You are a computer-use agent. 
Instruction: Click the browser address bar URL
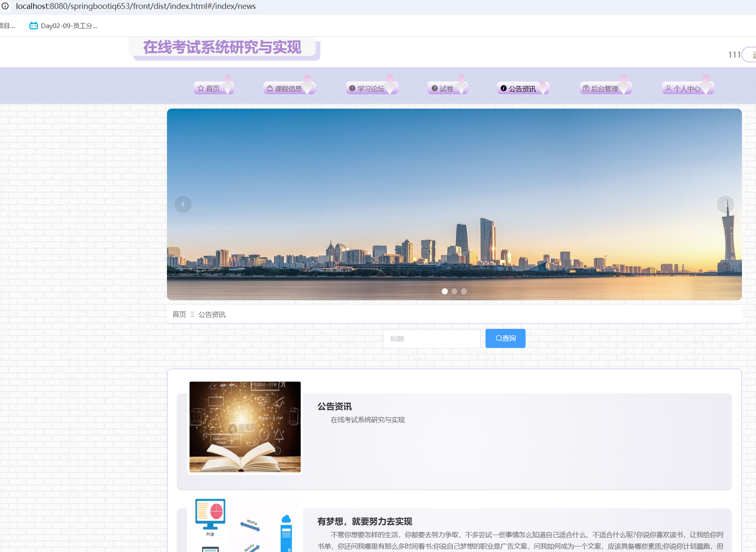click(136, 6)
